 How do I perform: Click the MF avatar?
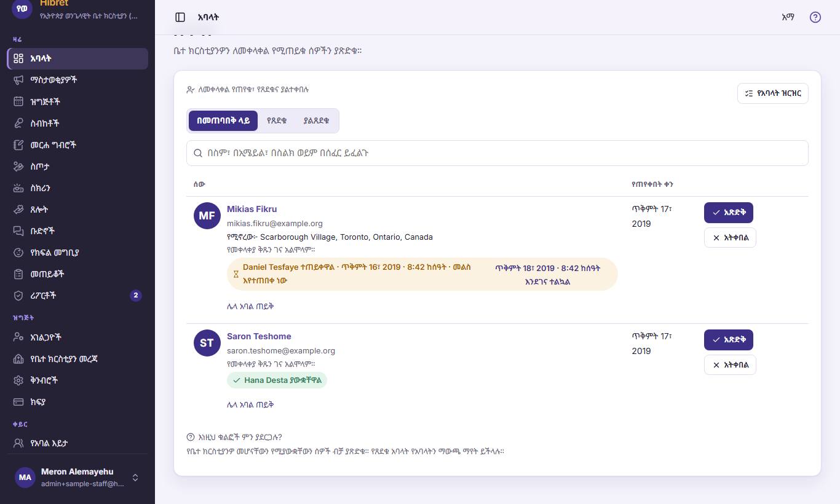[x=207, y=216]
